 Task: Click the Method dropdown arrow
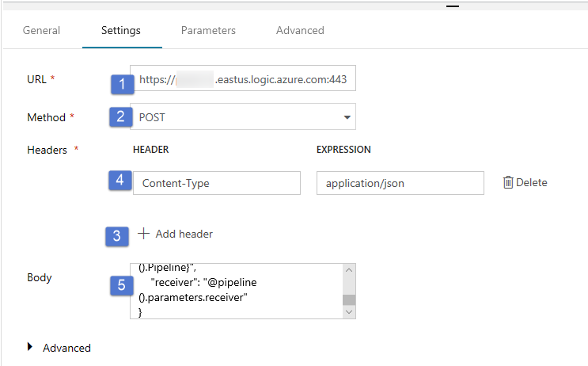tap(347, 117)
